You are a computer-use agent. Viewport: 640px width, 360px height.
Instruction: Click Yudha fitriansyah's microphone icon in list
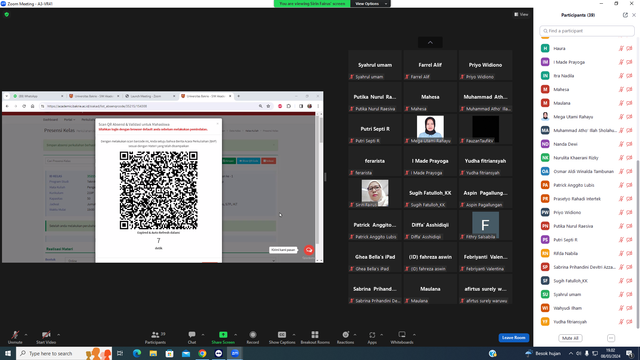tap(621, 322)
